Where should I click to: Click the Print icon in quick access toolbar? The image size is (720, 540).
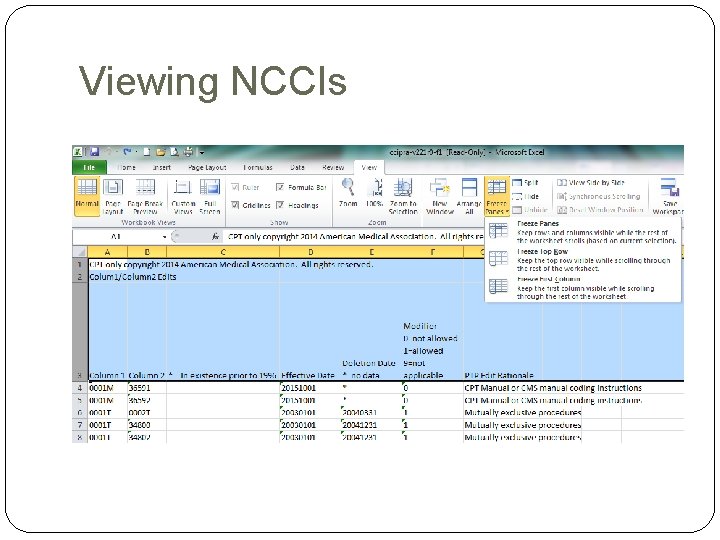(x=188, y=152)
